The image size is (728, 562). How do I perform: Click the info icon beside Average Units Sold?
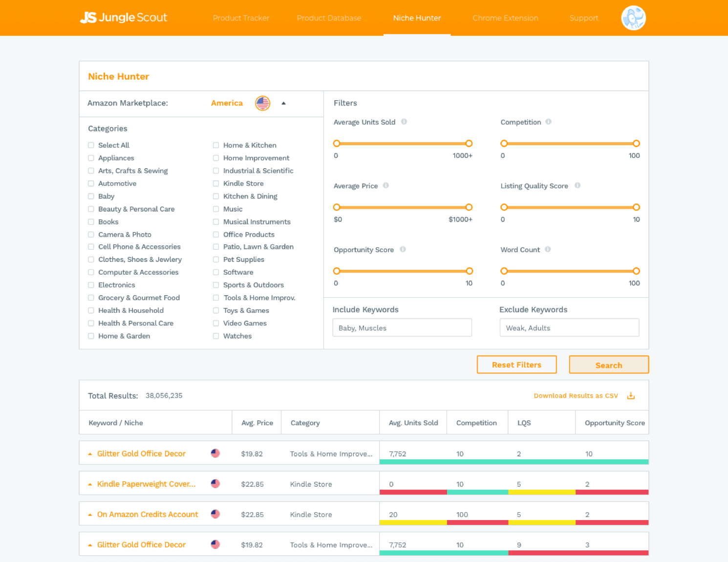pyautogui.click(x=404, y=122)
